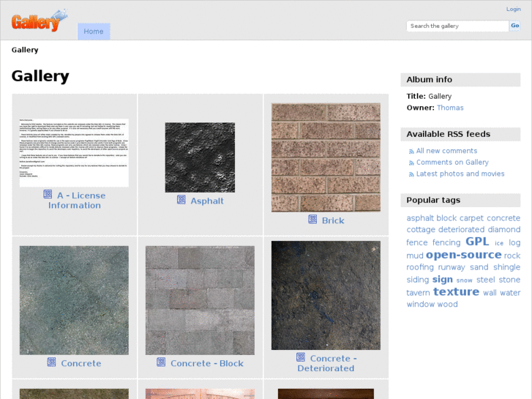Screen dimensions: 532x399
Task: Open the Home tab
Action: pos(94,31)
